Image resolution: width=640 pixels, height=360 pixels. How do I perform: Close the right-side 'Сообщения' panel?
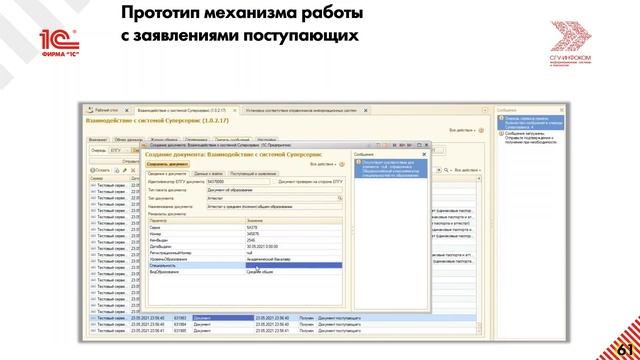[x=562, y=110]
